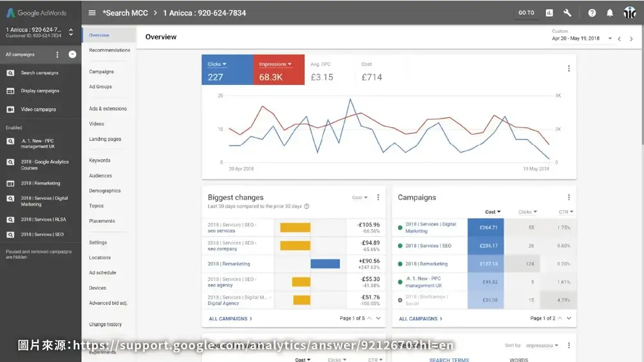
Task: Open the wrench tools menu
Action: pos(567,13)
